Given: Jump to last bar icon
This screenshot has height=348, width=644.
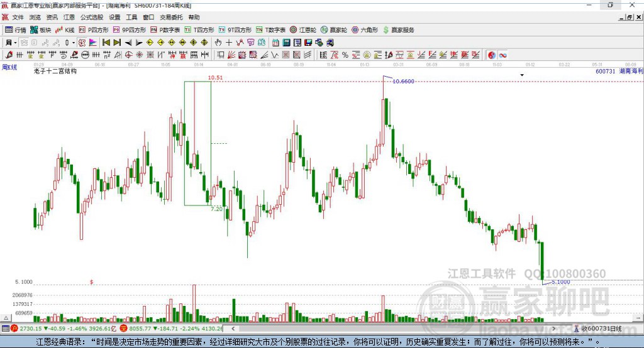Looking at the screenshot, I should click(117, 43).
